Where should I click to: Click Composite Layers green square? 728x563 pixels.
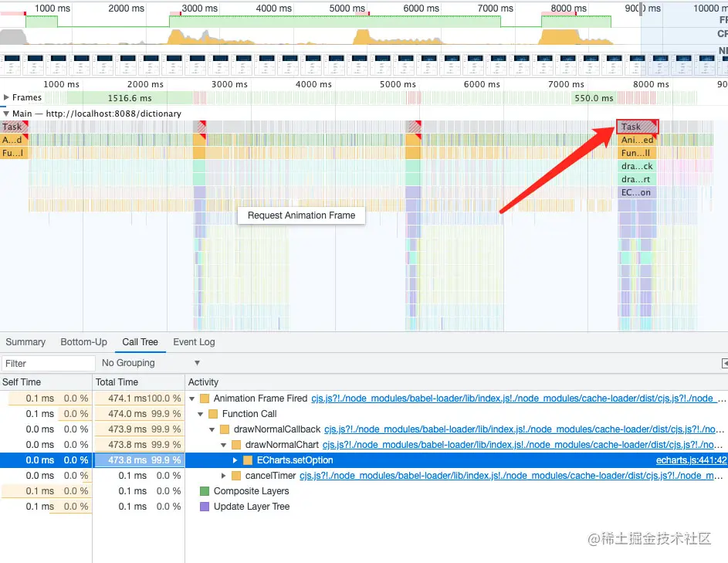coord(205,491)
